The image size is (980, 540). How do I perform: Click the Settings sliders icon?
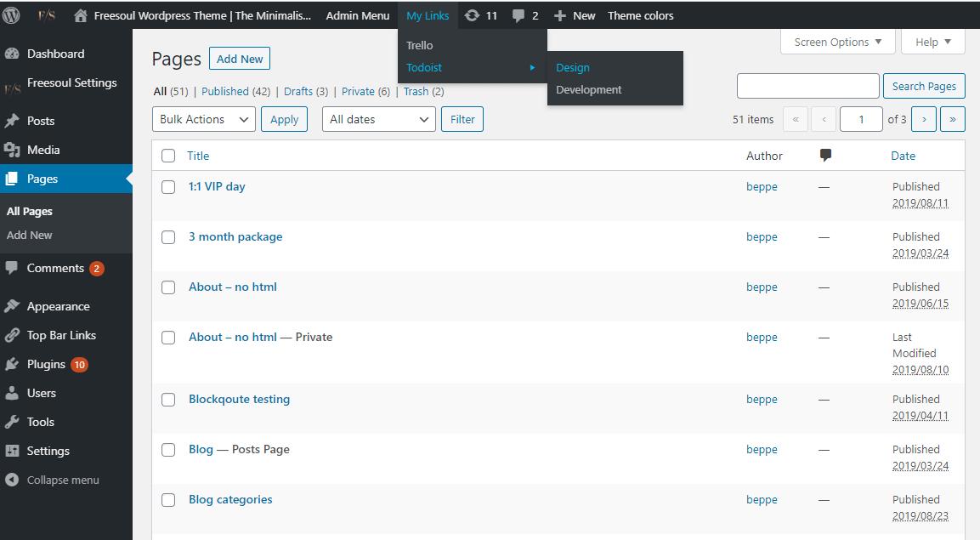[12, 451]
